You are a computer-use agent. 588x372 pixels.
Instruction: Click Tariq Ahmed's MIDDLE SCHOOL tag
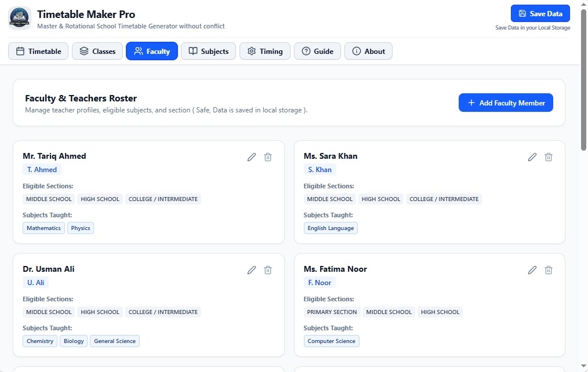49,199
